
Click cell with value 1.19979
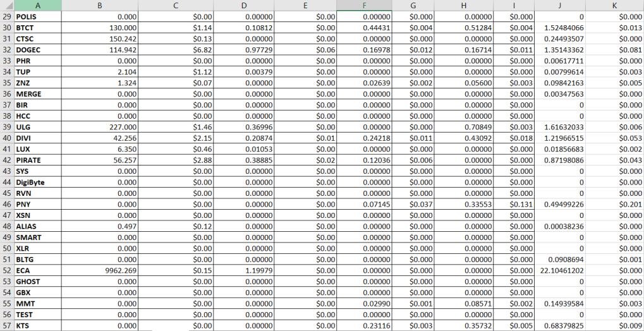(244, 270)
